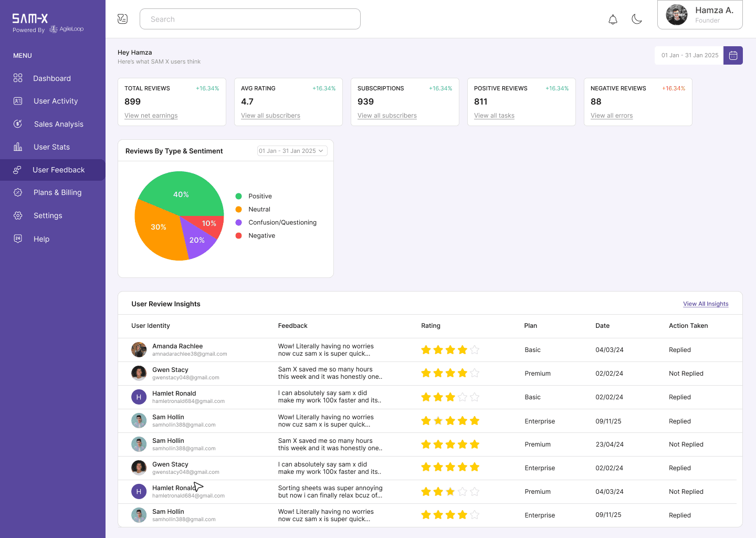Click the SAM-X logo

click(30, 19)
